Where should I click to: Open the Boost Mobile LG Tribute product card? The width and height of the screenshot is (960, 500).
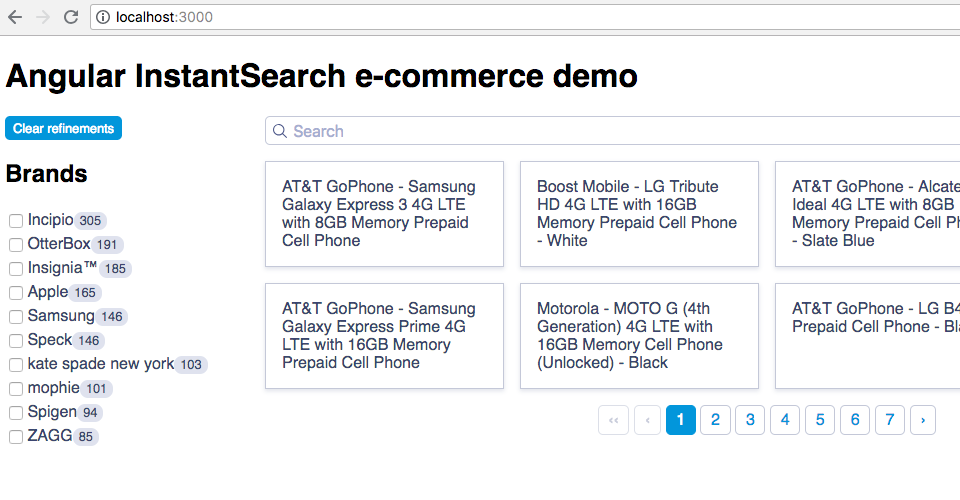coord(639,214)
